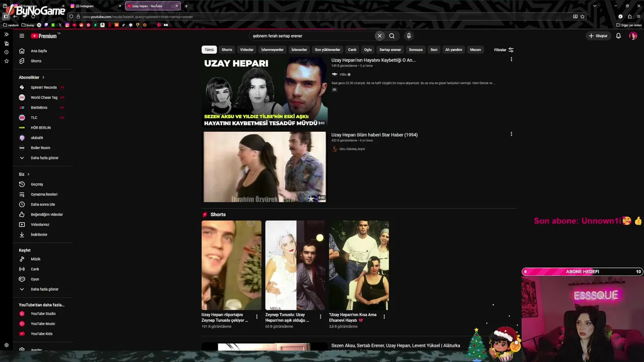Screen dimensions: 644x362
Task: Open the browser sidebar settings gear
Action: (7, 345)
